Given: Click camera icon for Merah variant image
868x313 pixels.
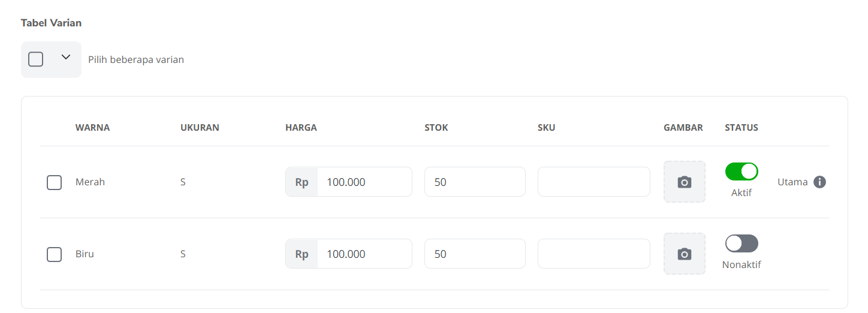Looking at the screenshot, I should point(684,182).
